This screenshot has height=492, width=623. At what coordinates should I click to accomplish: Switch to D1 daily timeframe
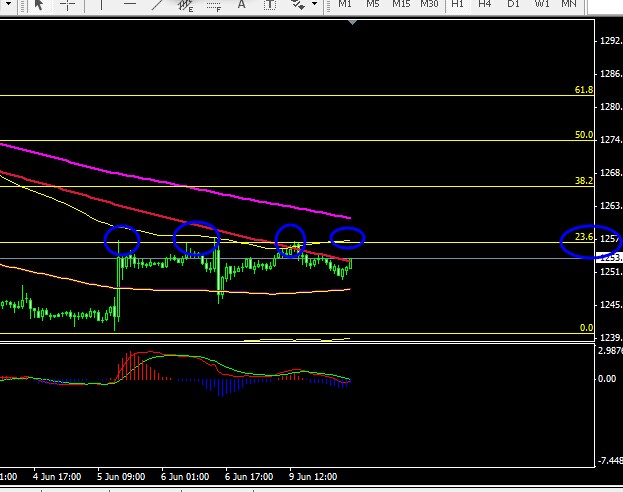[513, 4]
